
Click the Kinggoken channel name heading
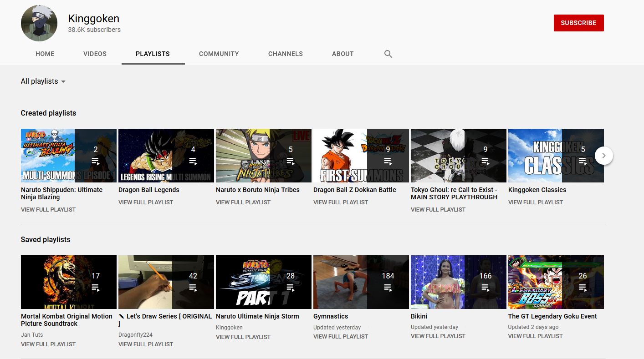coord(94,19)
